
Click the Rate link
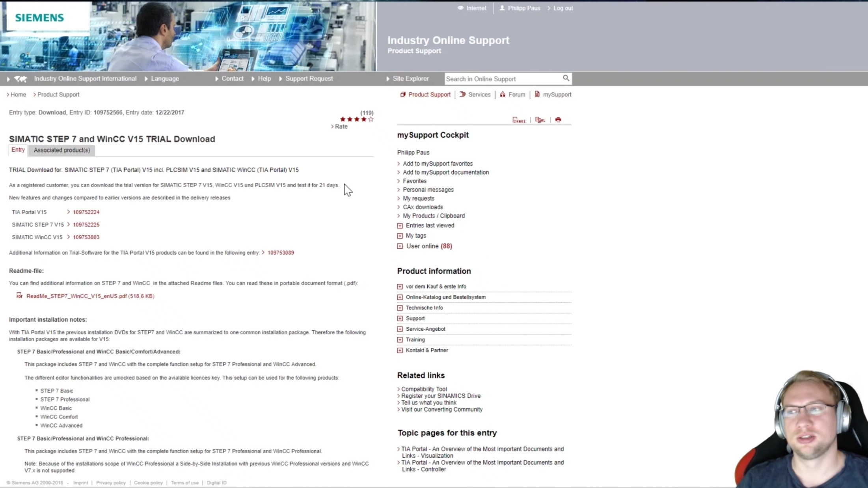pos(341,127)
